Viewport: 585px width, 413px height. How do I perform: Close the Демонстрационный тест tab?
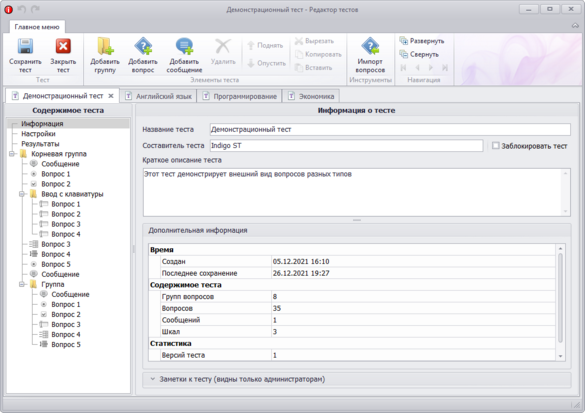(x=111, y=96)
